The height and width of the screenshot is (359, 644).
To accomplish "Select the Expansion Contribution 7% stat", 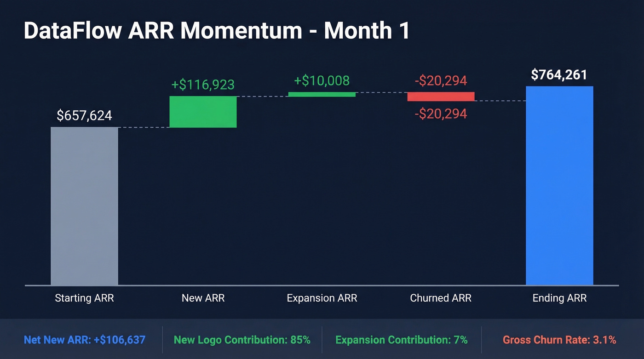I will coord(401,340).
